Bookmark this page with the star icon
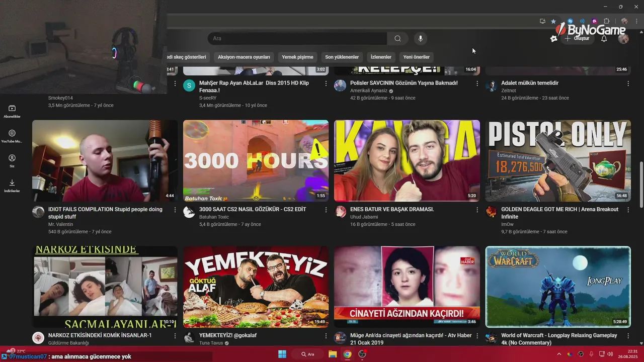644x362 pixels. (x=553, y=21)
